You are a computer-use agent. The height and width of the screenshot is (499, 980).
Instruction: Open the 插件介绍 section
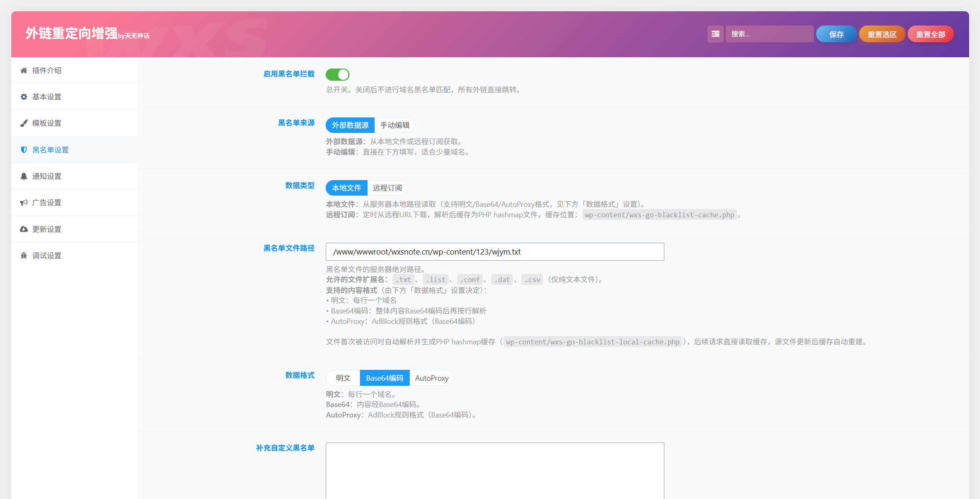(x=75, y=70)
